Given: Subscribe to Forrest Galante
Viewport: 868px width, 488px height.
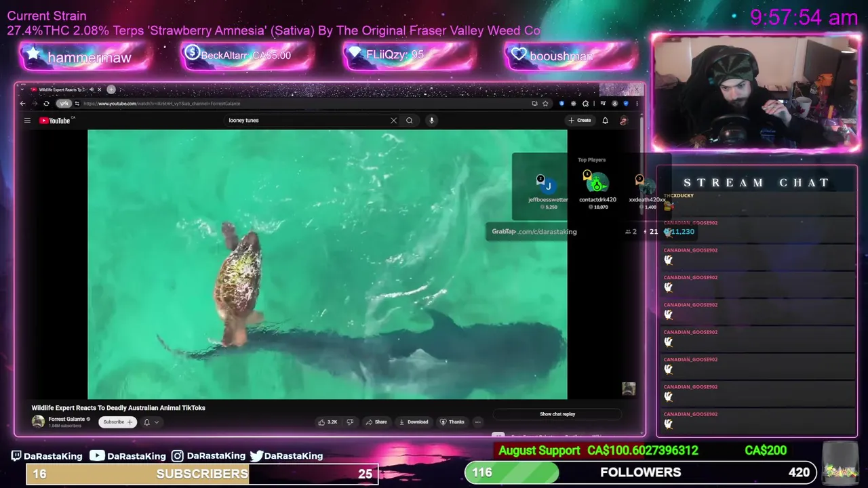Looking at the screenshot, I should (x=117, y=422).
